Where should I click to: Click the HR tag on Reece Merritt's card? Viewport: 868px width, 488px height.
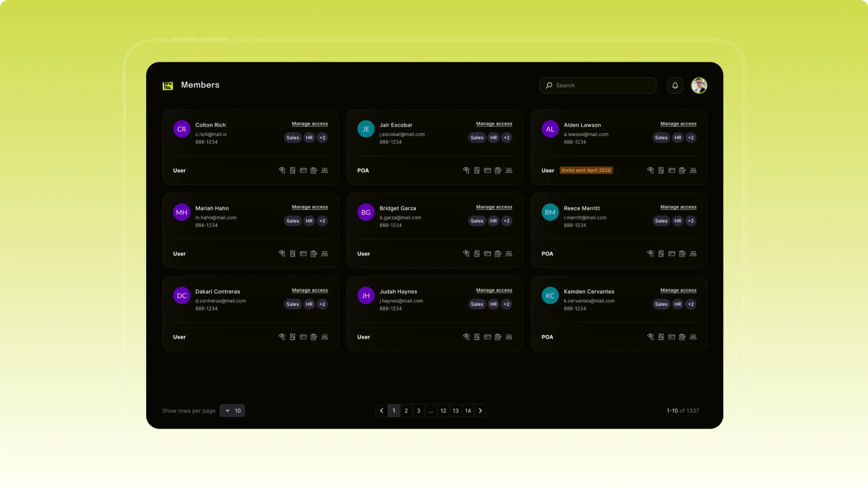click(x=677, y=221)
